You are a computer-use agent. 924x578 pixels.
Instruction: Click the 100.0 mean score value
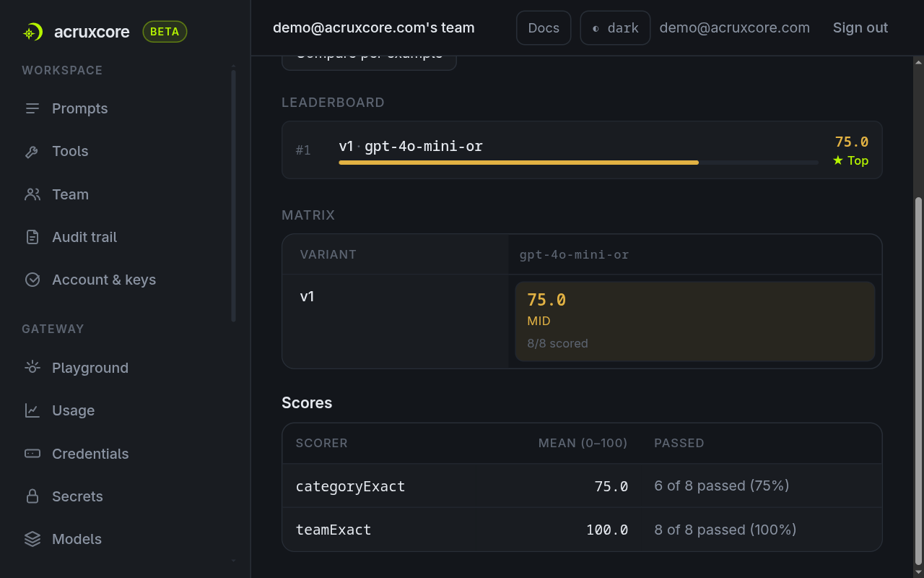(607, 530)
